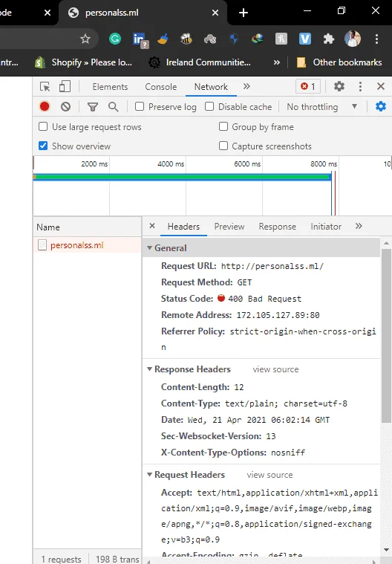Close the DevTools panel
This screenshot has width=392, height=564.
(x=381, y=86)
